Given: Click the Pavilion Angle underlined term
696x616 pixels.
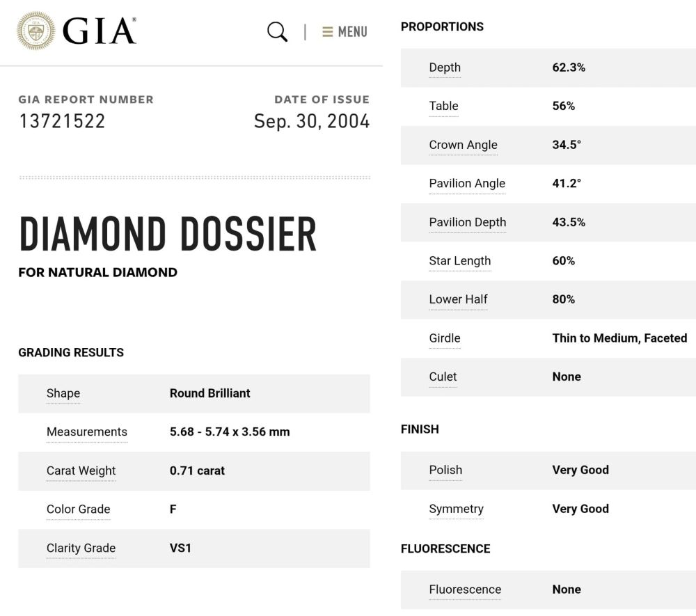Looking at the screenshot, I should tap(467, 184).
